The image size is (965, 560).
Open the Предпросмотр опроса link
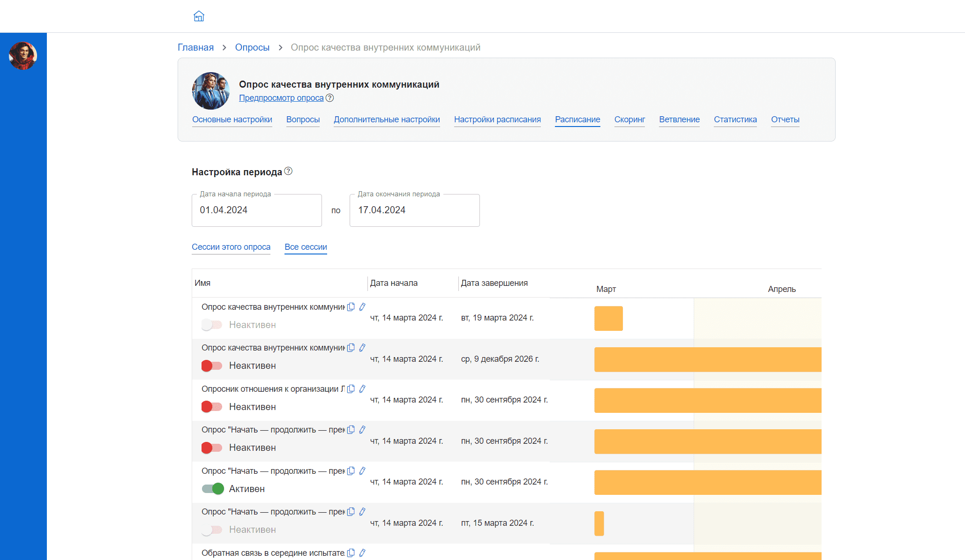(x=281, y=98)
